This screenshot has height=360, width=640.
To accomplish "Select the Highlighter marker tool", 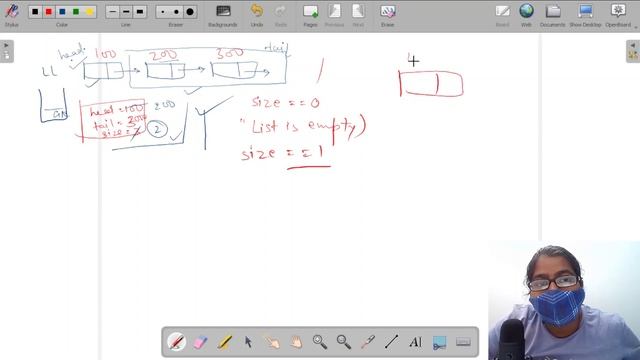I will pos(224,342).
